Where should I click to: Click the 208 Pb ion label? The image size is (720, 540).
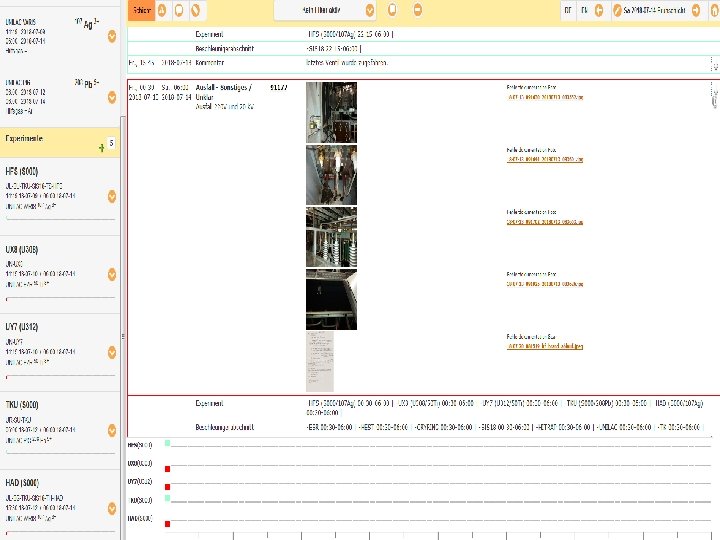tap(86, 84)
